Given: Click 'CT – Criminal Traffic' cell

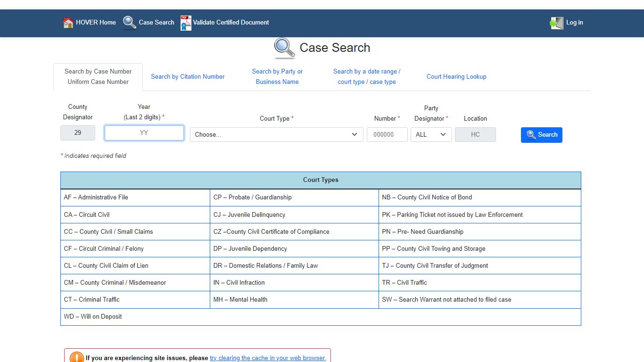Looking at the screenshot, I should [x=135, y=299].
